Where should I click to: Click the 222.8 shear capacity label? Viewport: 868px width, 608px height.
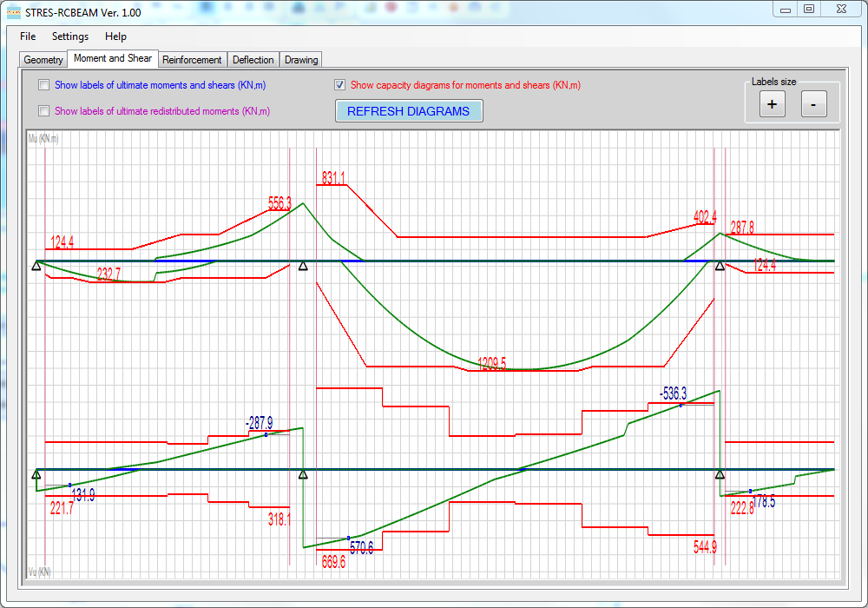click(742, 508)
